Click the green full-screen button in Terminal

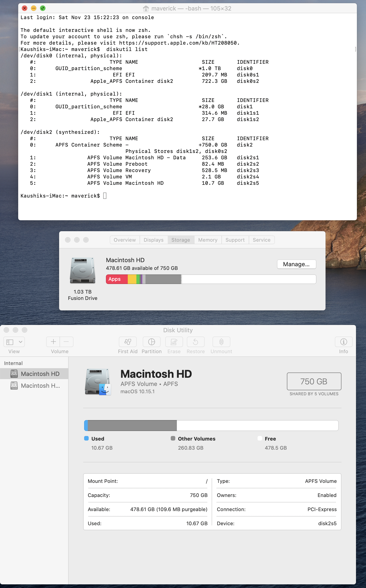(x=43, y=8)
